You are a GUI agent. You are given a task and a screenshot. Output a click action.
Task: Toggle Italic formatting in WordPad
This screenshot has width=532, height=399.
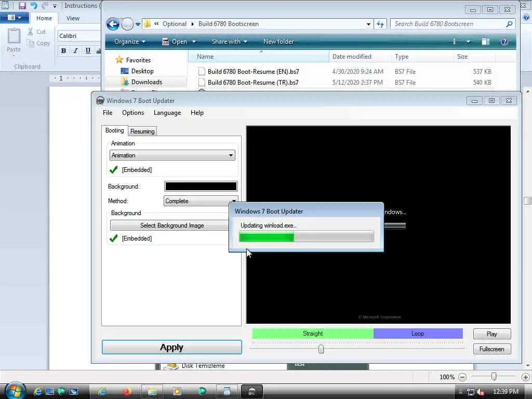pyautogui.click(x=76, y=51)
